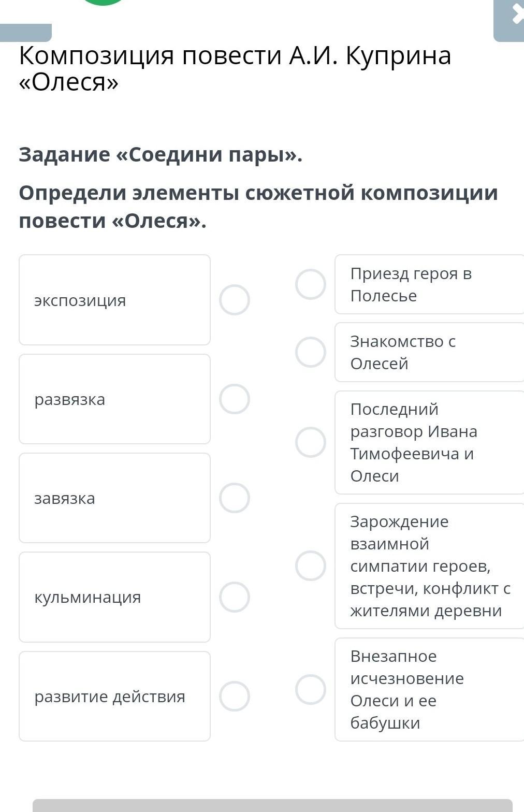This screenshot has width=524, height=812.
Task: Click the завязка card
Action: click(114, 498)
